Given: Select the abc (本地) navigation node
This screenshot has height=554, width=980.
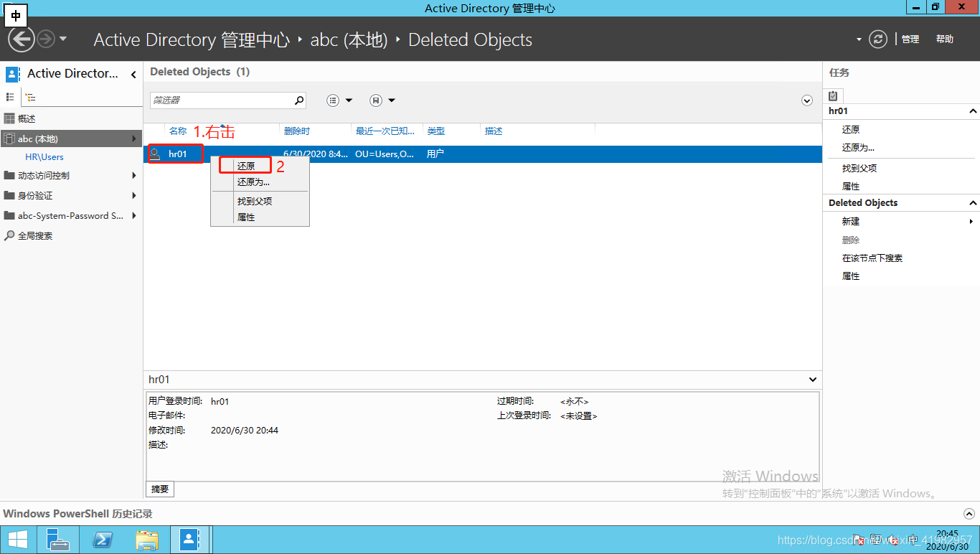Looking at the screenshot, I should (71, 138).
